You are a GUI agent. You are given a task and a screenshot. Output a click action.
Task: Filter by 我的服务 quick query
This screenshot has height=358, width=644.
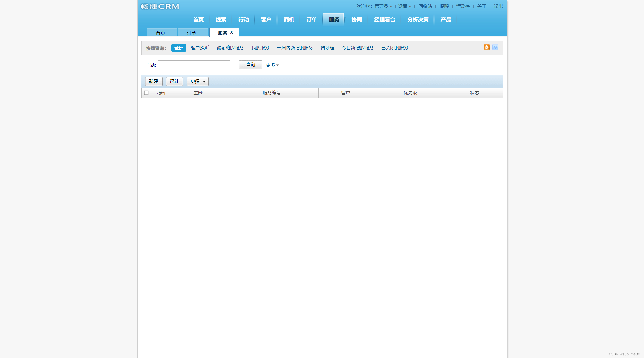tap(260, 48)
